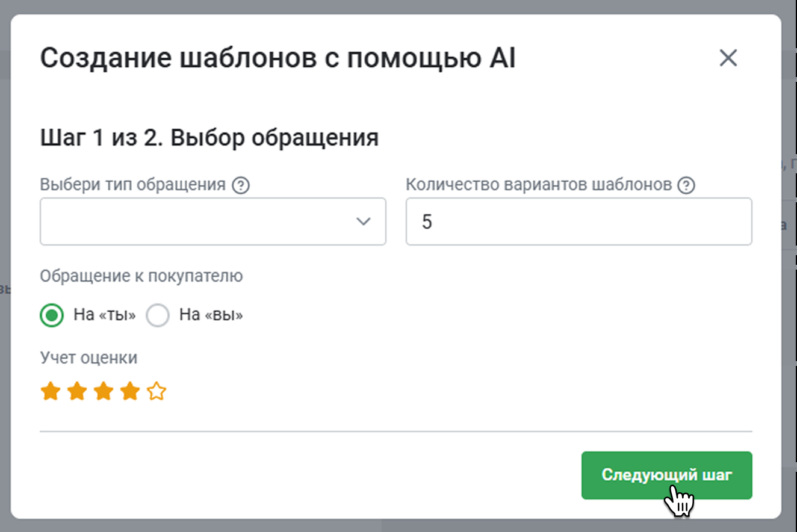Set rating to the third star
Image resolution: width=797 pixels, height=532 pixels.
coord(104,392)
